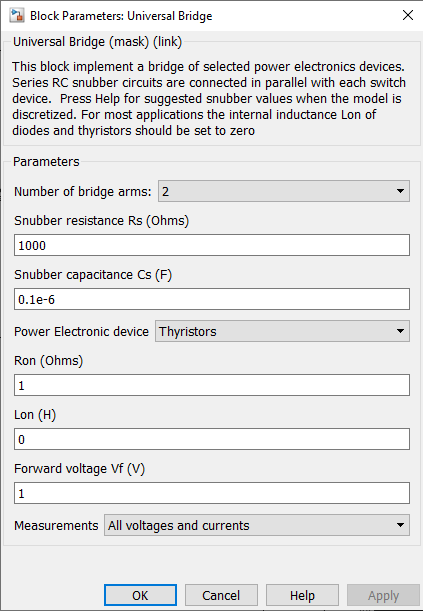Open the Power Electronic device dropdown showing Thyristors
This screenshot has height=611, width=423.
[282, 331]
